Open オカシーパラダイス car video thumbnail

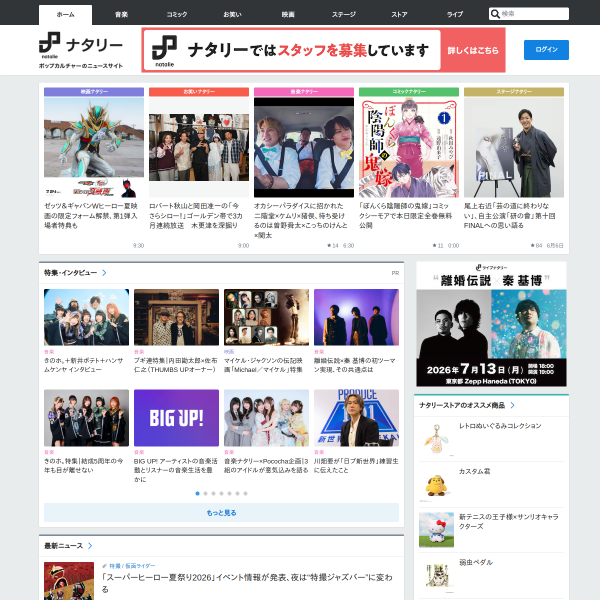click(x=304, y=147)
